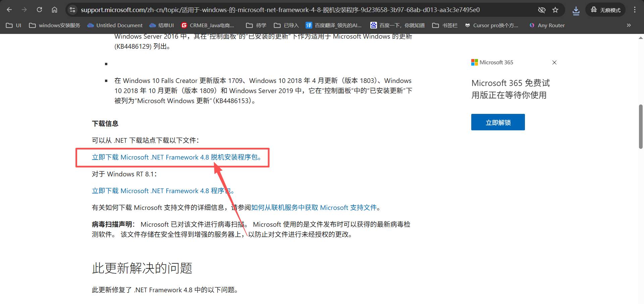Open the browser three-dot menu
The image size is (644, 304).
635,10
